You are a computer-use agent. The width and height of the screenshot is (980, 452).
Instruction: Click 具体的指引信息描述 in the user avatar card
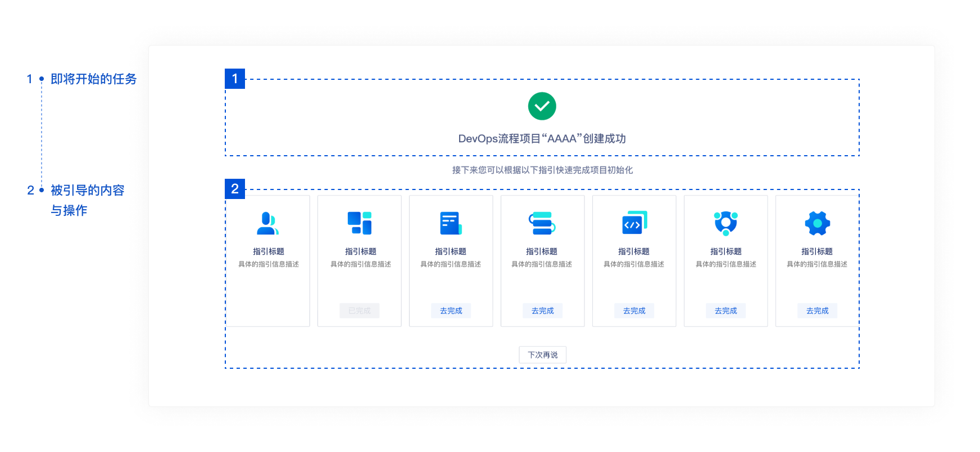pos(269,264)
